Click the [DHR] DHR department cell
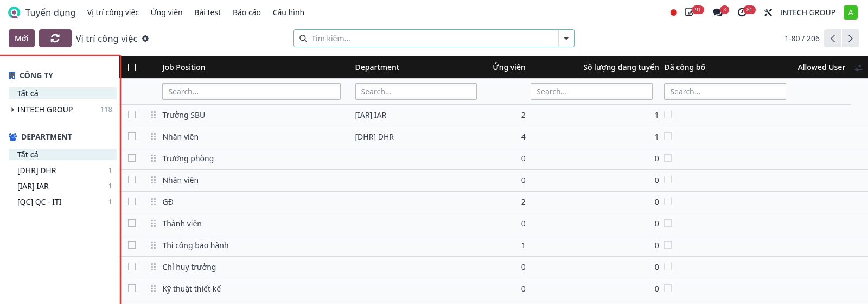This screenshot has height=304, width=868. click(374, 137)
